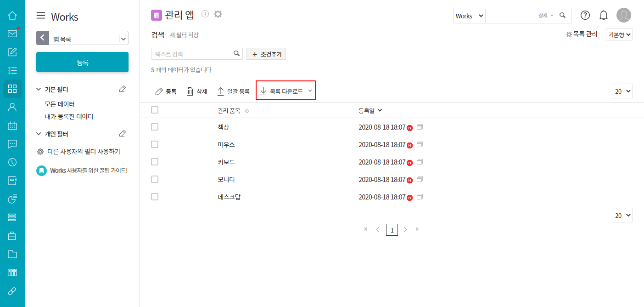Click the home icon in the sidebar
644x307 pixels.
click(x=12, y=15)
